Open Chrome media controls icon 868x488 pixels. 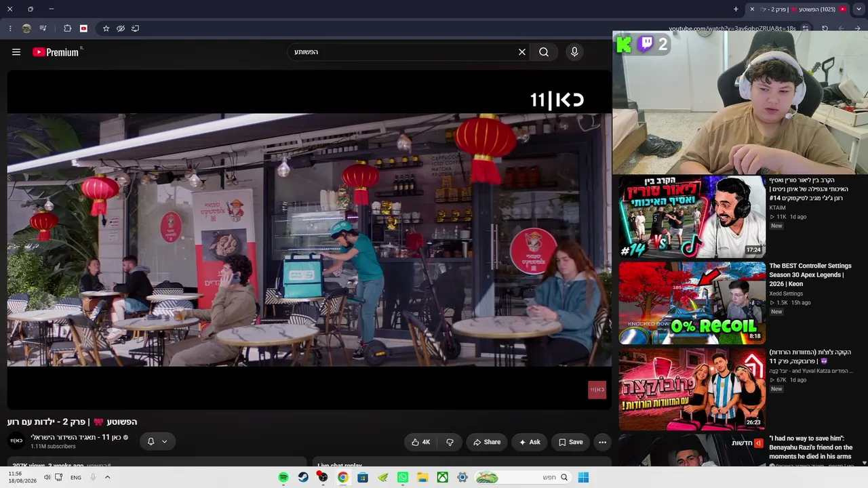coord(43,28)
